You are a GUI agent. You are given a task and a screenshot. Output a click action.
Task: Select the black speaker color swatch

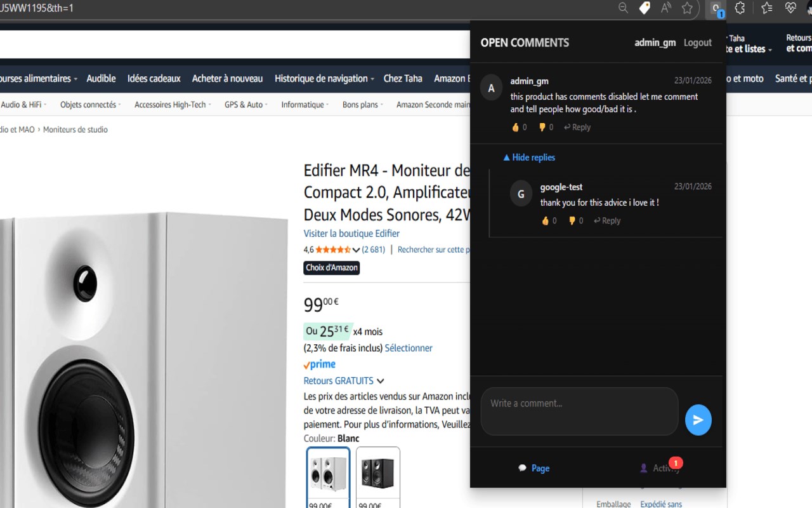point(378,477)
